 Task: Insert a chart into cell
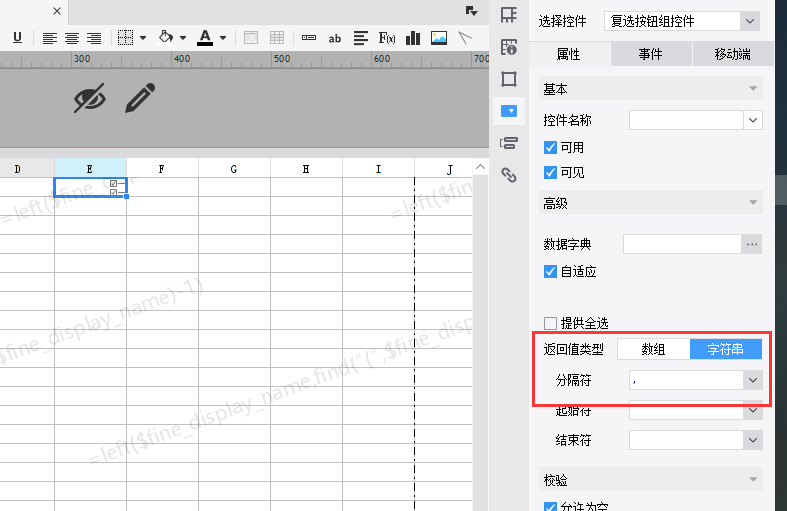click(x=413, y=38)
